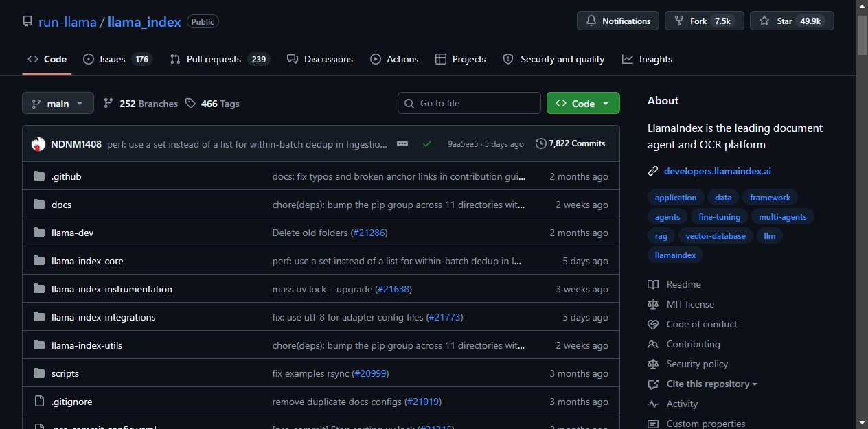Screen dimensions: 868x429
Task: Open the docs folder
Action: 61,205
